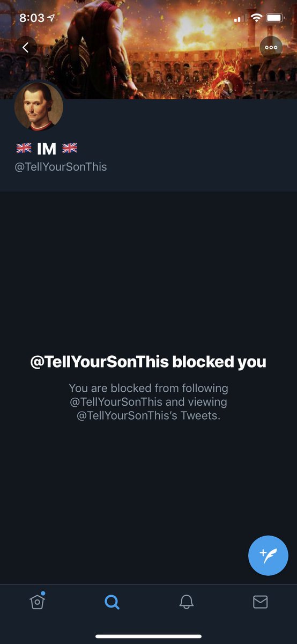Tap the blocked from following explanation text
This screenshot has width=297, height=644.
[148, 401]
